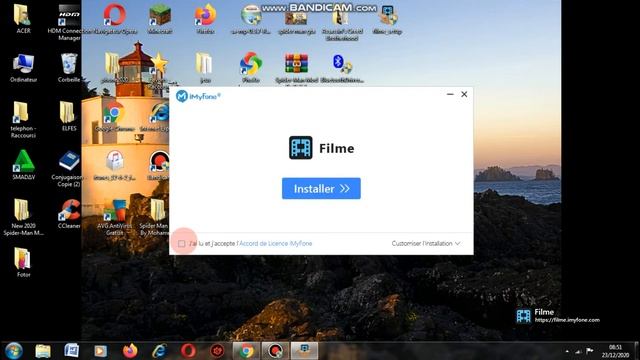Image resolution: width=640 pixels, height=360 pixels.
Task: Close the Filme installer window
Action: [464, 94]
